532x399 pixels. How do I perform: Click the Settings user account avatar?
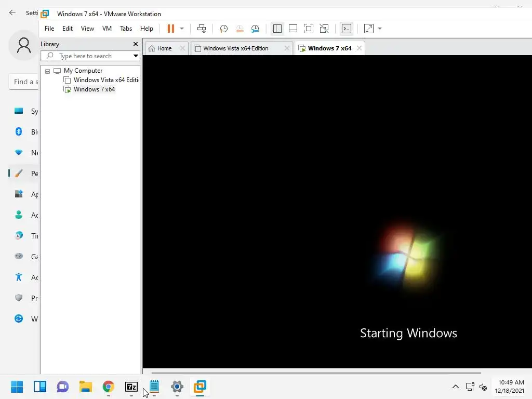24,45
